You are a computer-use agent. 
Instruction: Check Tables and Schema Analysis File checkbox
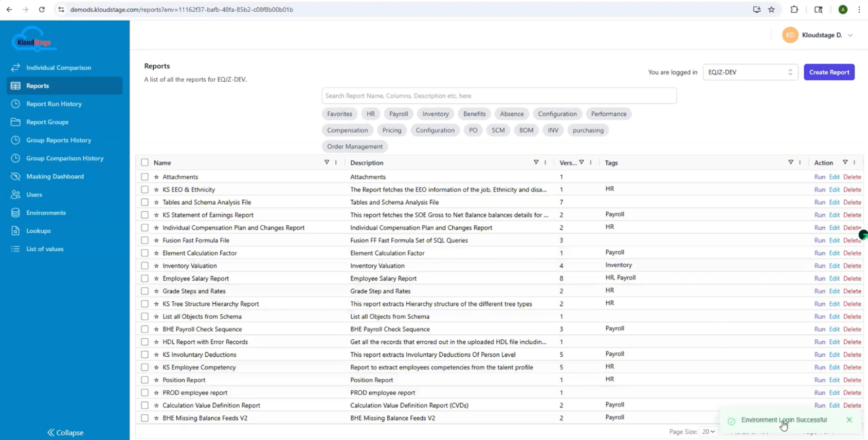point(144,202)
